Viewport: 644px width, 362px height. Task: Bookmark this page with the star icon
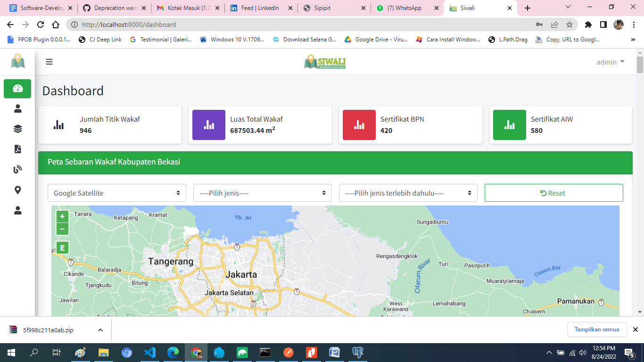coord(569,25)
